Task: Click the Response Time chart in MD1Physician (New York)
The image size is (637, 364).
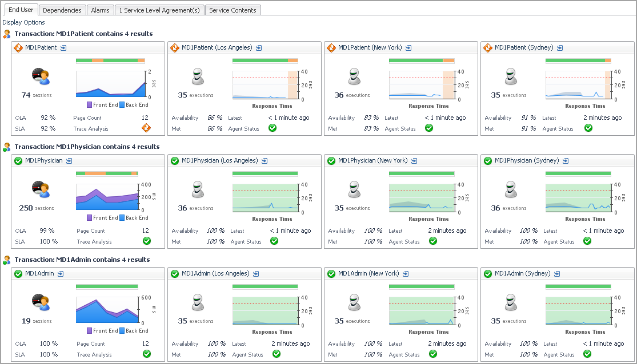Action: 421,198
